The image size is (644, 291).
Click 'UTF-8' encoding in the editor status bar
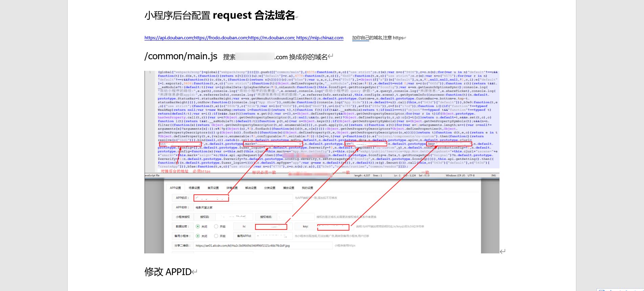point(471,175)
